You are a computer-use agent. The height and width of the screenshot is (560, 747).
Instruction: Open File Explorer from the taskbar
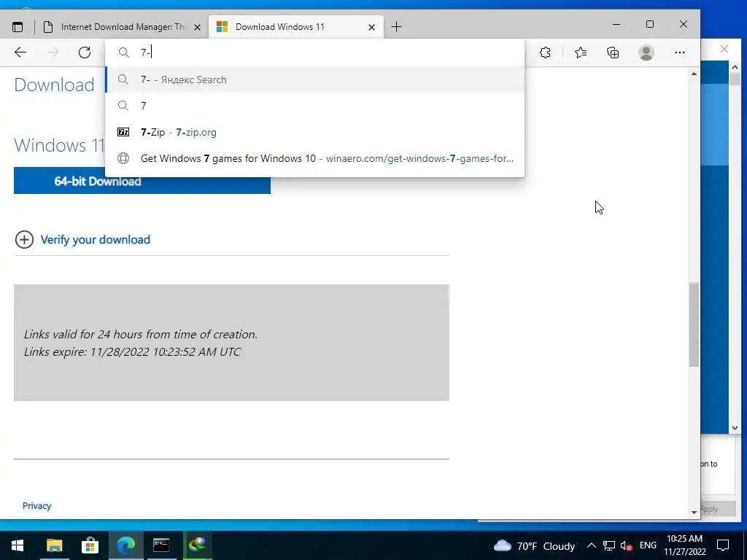54,545
